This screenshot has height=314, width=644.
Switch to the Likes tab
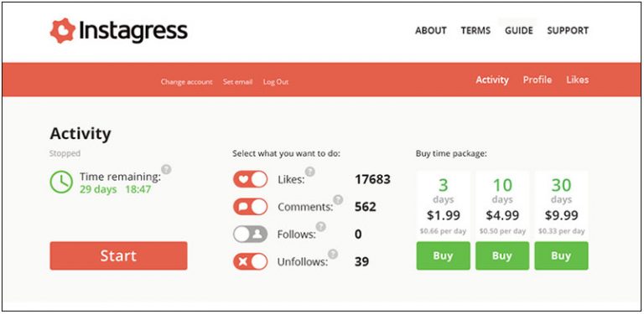[x=577, y=80]
